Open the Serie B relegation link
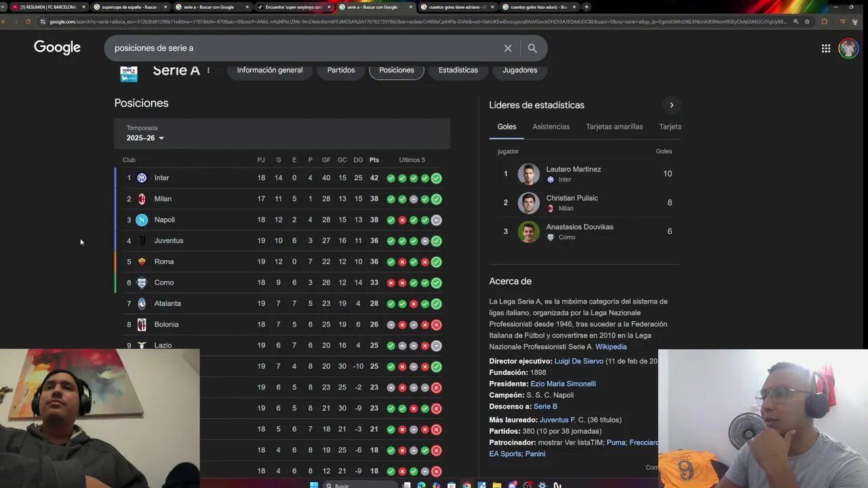The width and height of the screenshot is (868, 488). (545, 407)
